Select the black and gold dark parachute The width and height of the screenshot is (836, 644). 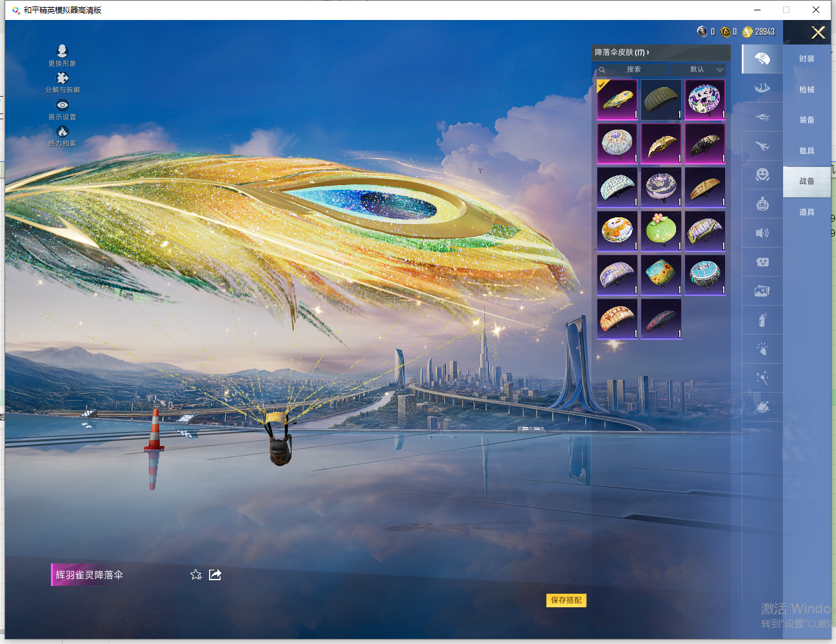click(x=705, y=144)
